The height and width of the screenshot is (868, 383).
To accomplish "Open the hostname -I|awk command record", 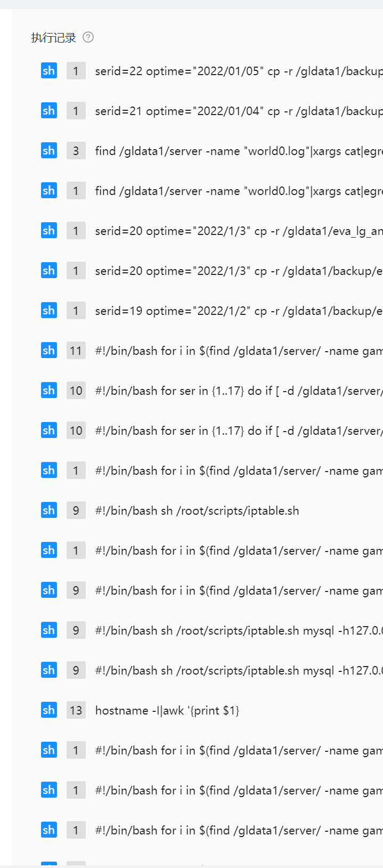I will click(167, 711).
